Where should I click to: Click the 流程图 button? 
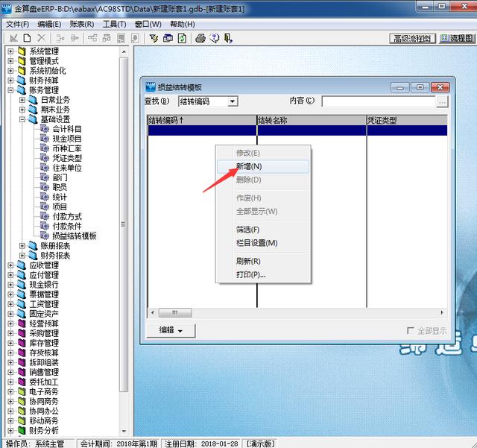coord(457,38)
